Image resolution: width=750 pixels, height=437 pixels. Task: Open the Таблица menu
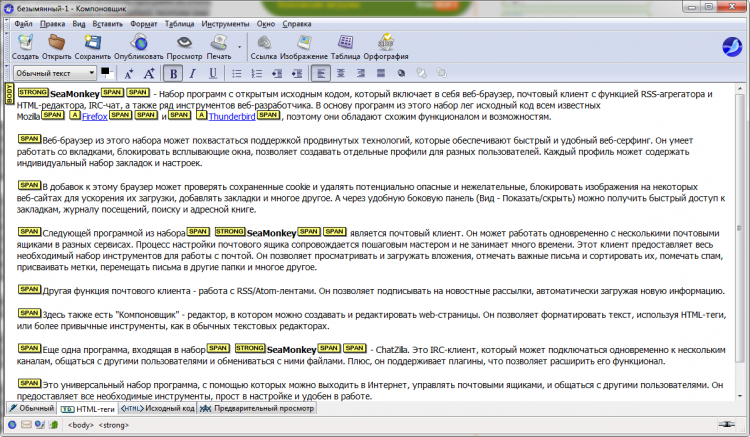pos(179,24)
